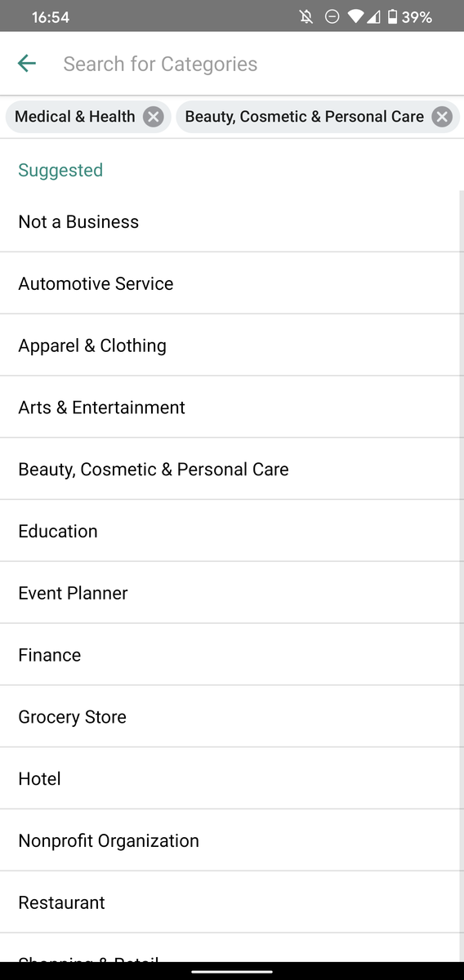The height and width of the screenshot is (980, 464).
Task: Choose Automotive Service from the list
Action: [232, 283]
